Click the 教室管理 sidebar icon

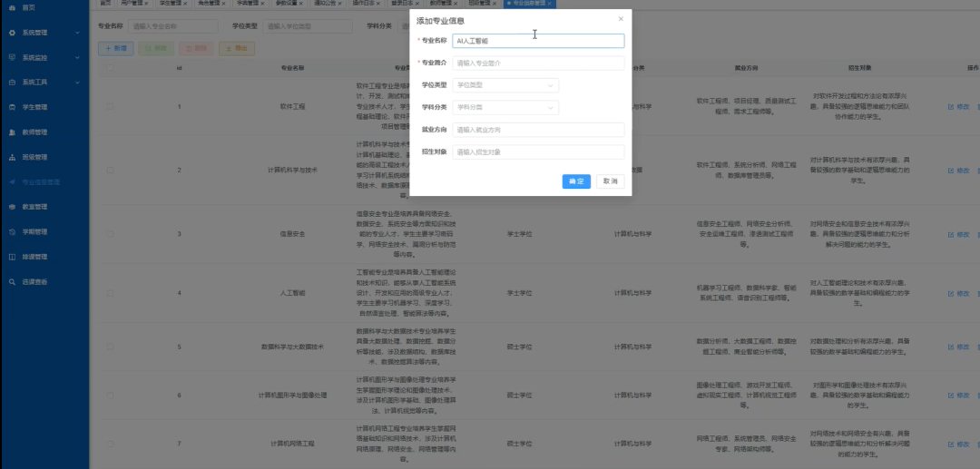tap(13, 207)
